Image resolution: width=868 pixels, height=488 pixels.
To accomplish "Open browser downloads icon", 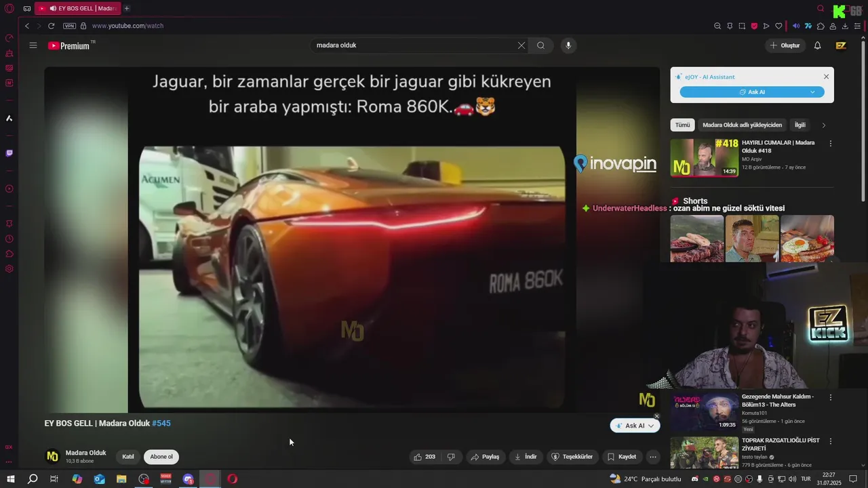I will (x=845, y=26).
